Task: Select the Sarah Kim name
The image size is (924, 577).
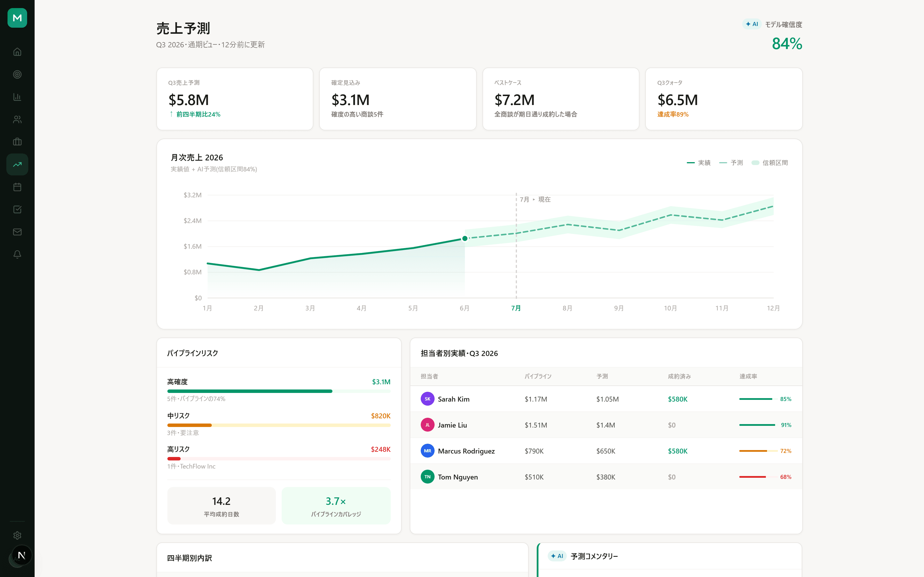Action: click(x=454, y=399)
